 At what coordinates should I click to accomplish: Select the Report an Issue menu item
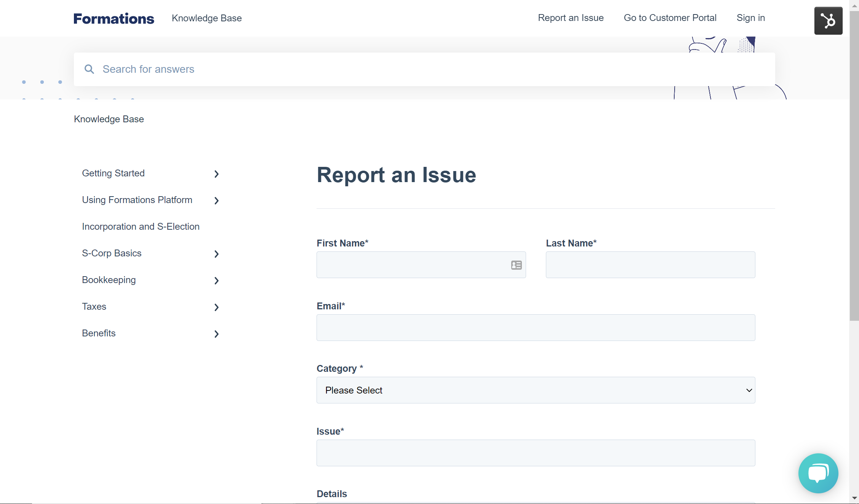click(x=570, y=18)
